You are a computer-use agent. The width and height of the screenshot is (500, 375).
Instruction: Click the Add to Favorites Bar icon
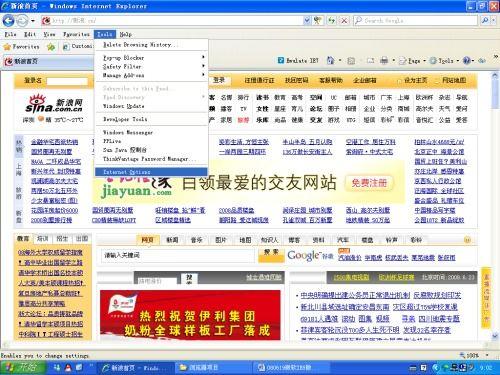coord(51,47)
